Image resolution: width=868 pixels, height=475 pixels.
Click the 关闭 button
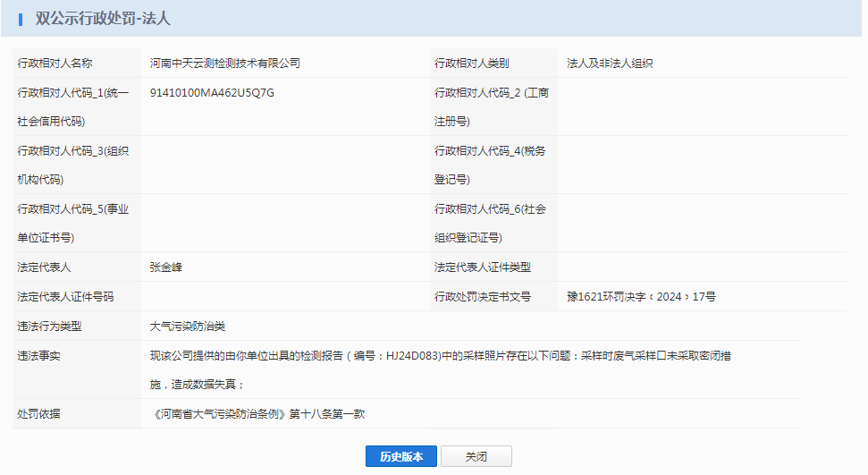point(476,456)
